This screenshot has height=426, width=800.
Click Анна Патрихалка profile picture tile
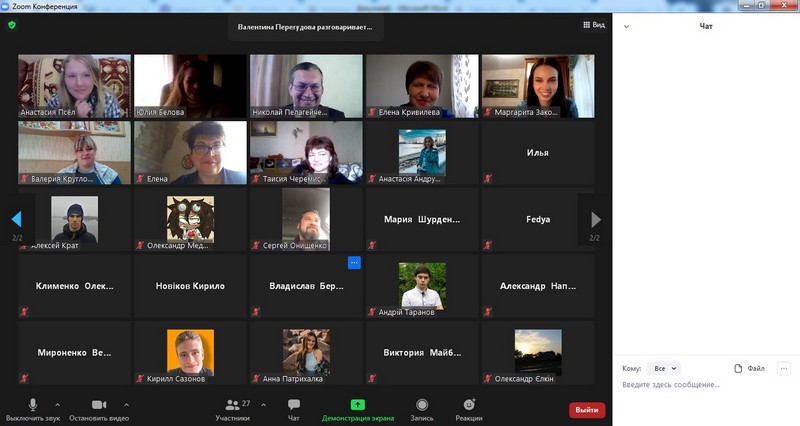[x=306, y=352]
